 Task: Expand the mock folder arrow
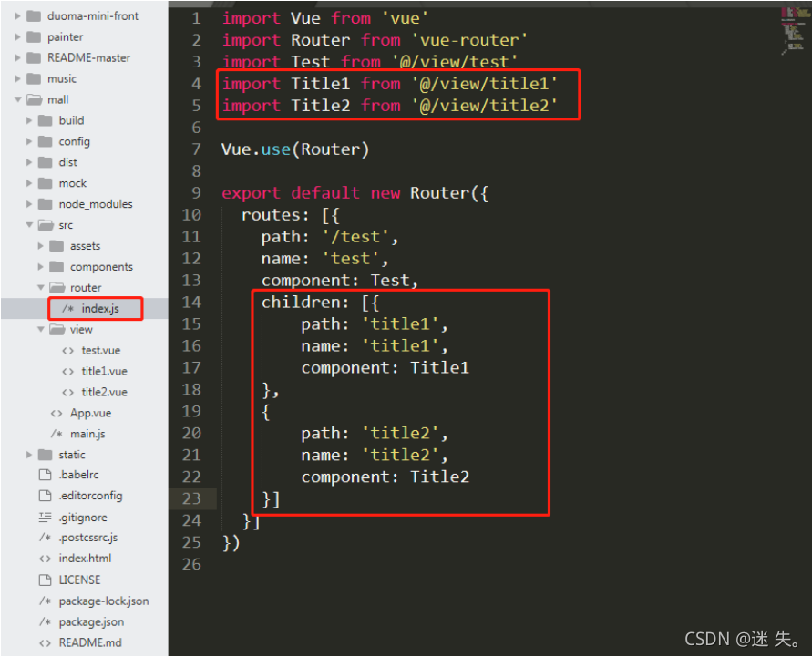(29, 183)
